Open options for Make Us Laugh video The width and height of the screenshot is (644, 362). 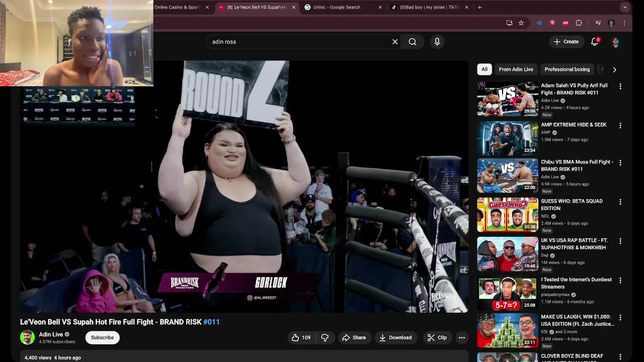[620, 318]
